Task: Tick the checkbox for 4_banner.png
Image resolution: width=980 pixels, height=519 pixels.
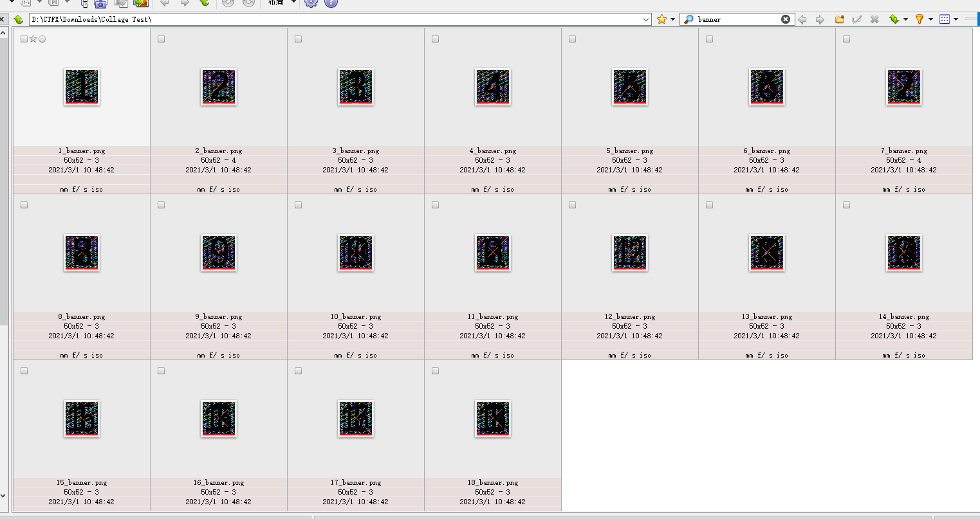Action: click(x=435, y=39)
